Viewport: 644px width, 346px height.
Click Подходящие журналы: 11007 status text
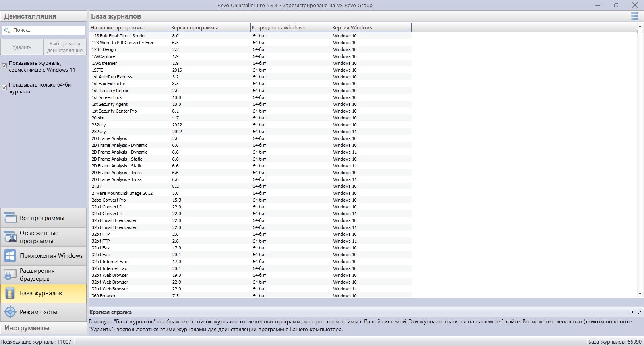[36, 342]
